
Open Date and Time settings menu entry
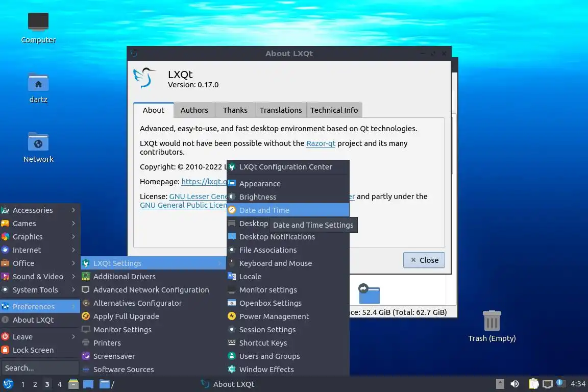click(288, 210)
